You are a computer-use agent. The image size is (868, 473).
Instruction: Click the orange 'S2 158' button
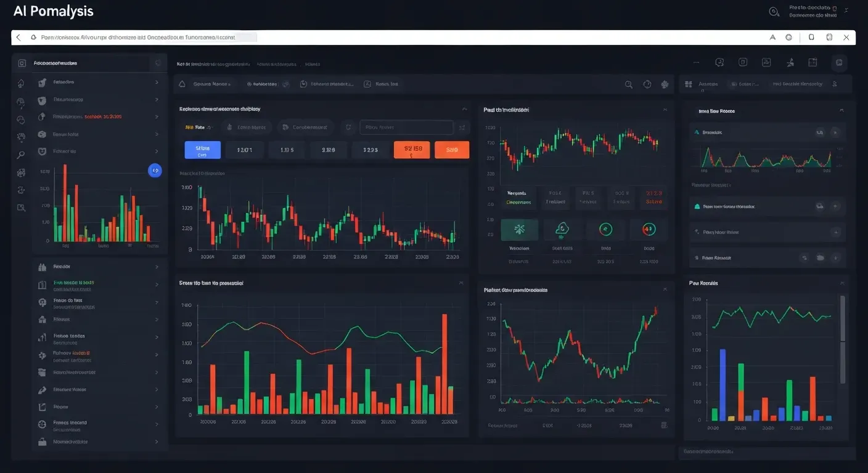tap(411, 150)
